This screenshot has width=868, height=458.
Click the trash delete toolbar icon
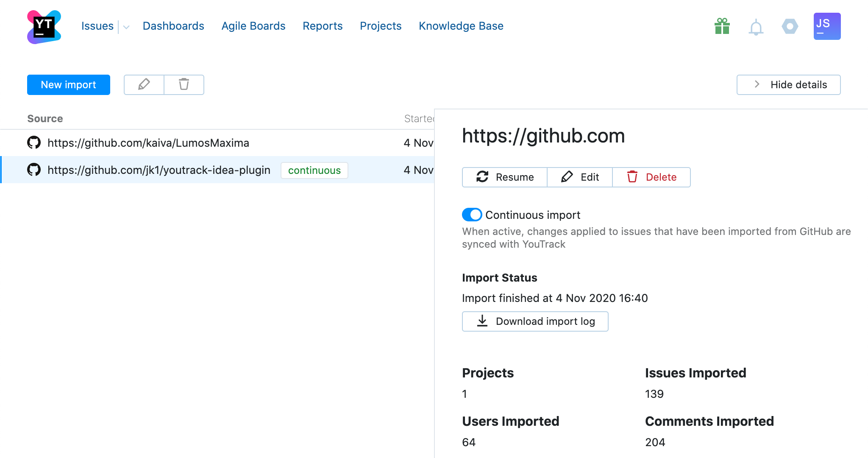coord(184,84)
